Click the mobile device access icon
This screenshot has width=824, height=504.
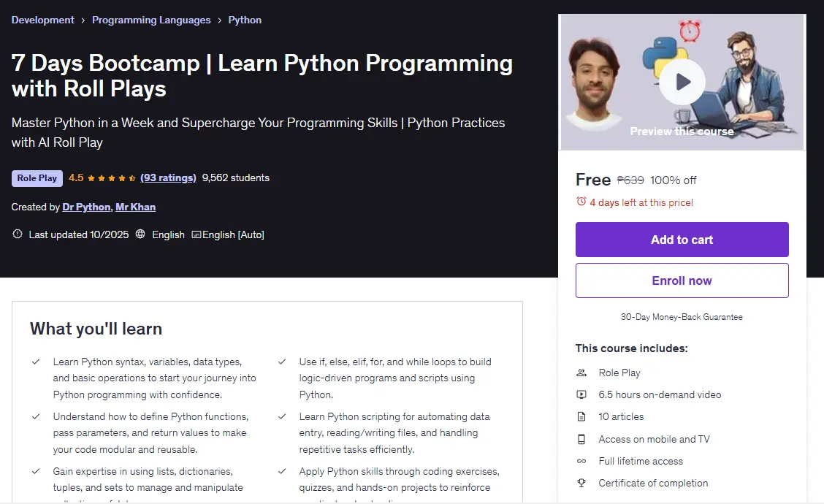581,439
